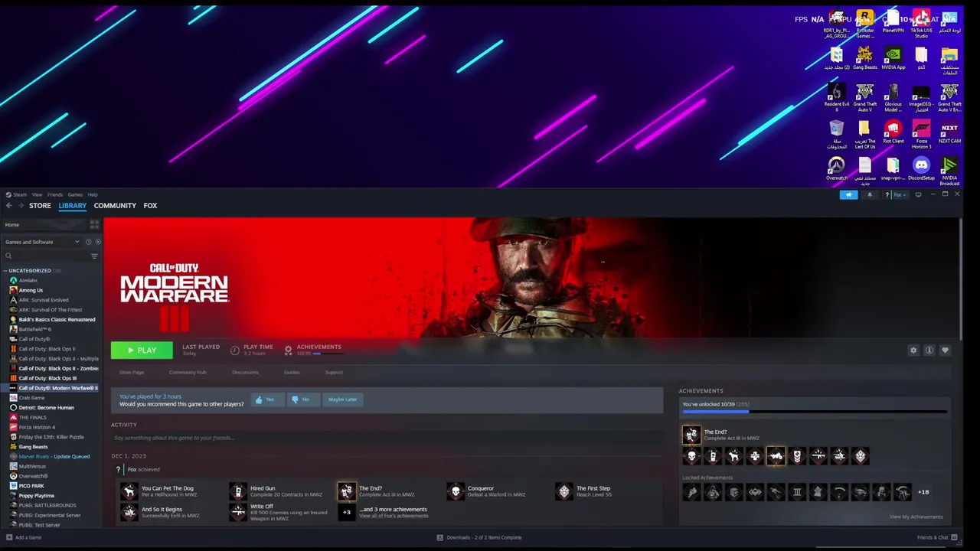Open the Forza Horizon 5 desktop shortcut
Image resolution: width=980 pixels, height=551 pixels.
pyautogui.click(x=921, y=135)
